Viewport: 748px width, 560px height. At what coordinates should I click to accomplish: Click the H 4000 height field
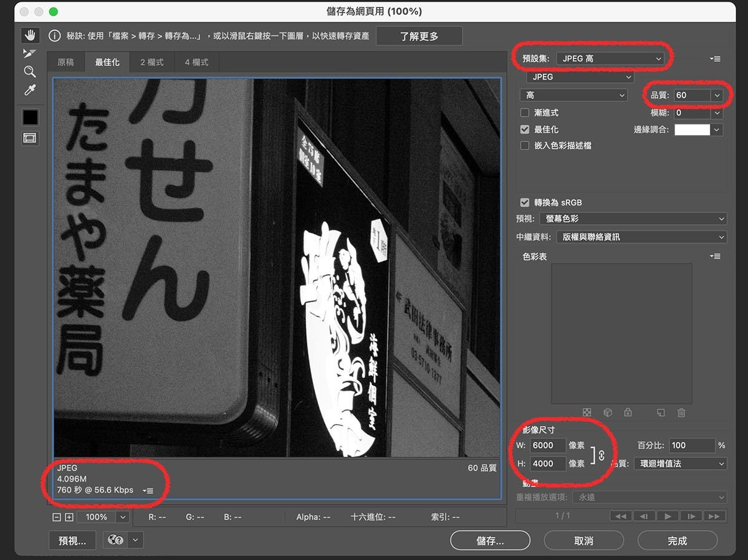(548, 463)
